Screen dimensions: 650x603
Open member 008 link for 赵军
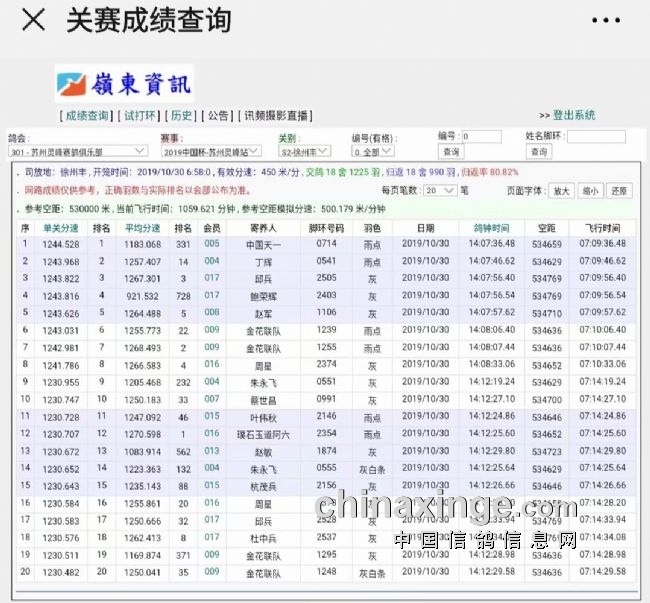[211, 312]
